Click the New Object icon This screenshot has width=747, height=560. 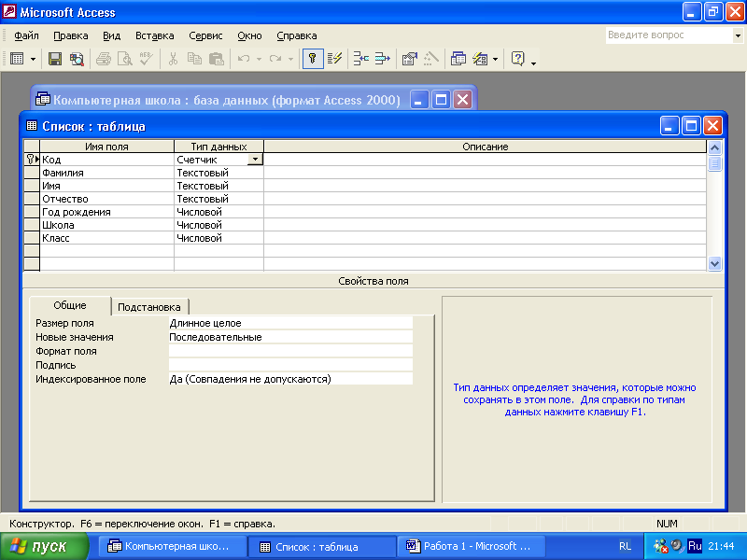point(480,59)
